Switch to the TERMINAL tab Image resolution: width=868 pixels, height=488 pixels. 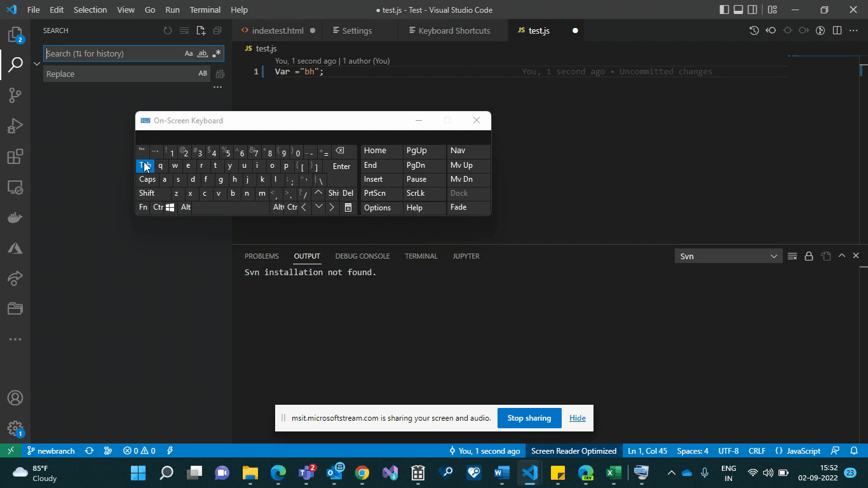point(421,255)
